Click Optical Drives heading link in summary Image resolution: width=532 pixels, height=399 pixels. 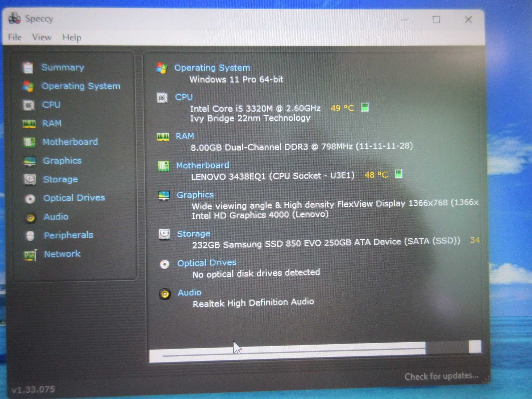coord(207,263)
